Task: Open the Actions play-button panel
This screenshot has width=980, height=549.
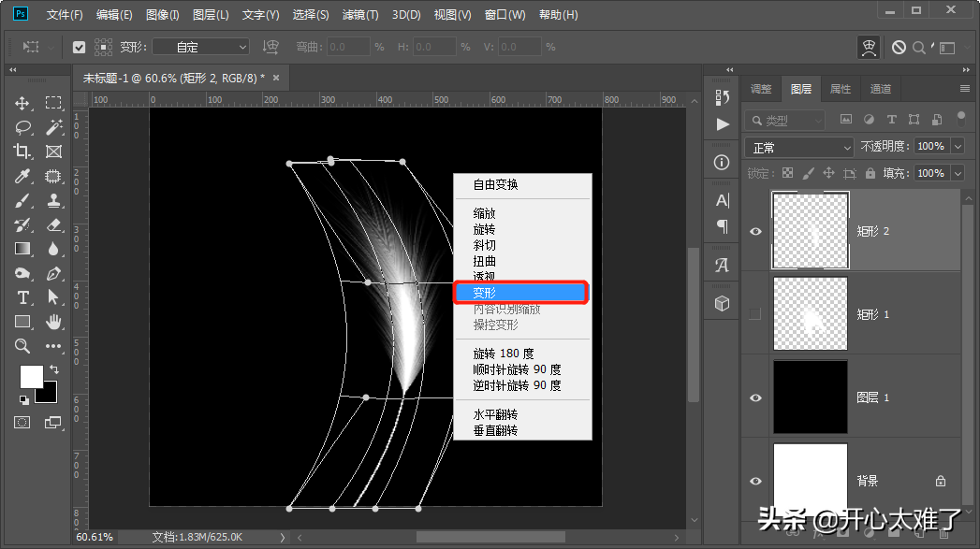Action: [x=722, y=124]
